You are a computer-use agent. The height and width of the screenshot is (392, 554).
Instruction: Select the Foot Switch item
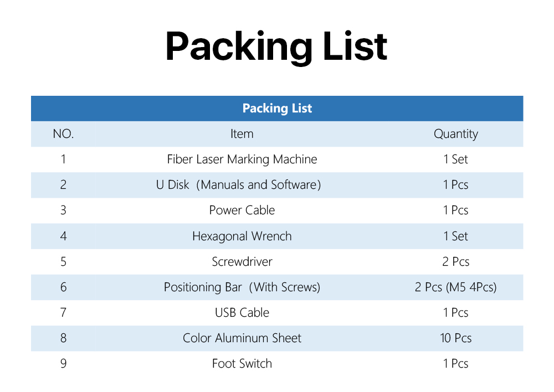(x=242, y=363)
